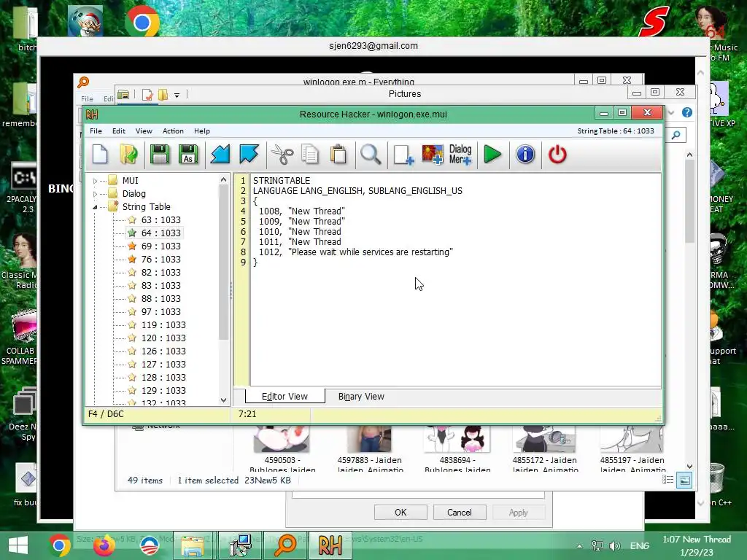This screenshot has width=747, height=560.
Task: Save the resource file with the floppy icon
Action: [x=160, y=155]
